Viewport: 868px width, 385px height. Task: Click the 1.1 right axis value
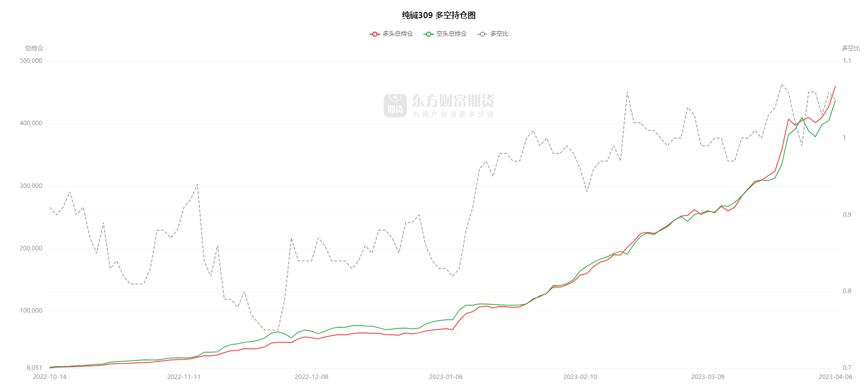pos(847,61)
